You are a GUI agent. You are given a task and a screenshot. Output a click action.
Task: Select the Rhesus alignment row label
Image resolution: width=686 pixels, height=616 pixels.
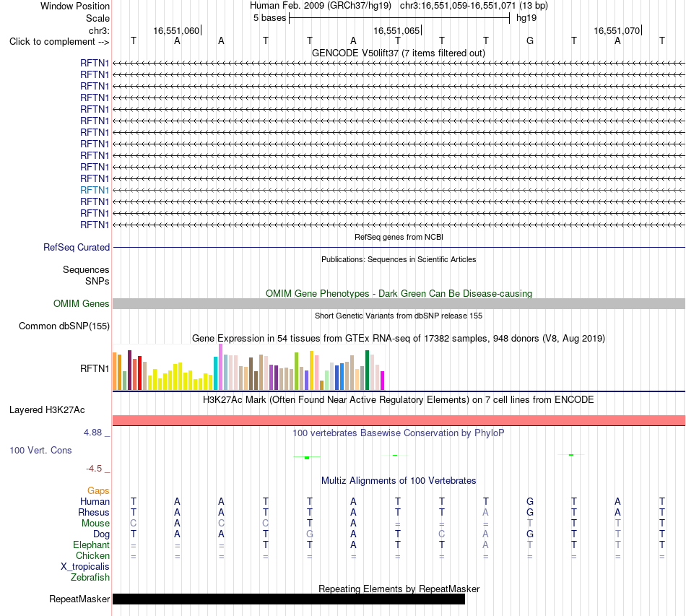click(x=94, y=512)
